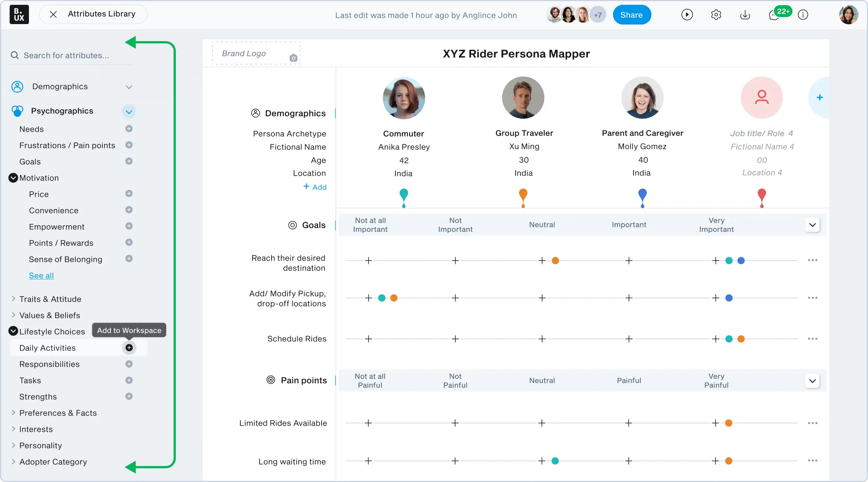Image resolution: width=868 pixels, height=482 pixels.
Task: Expand Demographics section in library
Action: pyautogui.click(x=129, y=87)
